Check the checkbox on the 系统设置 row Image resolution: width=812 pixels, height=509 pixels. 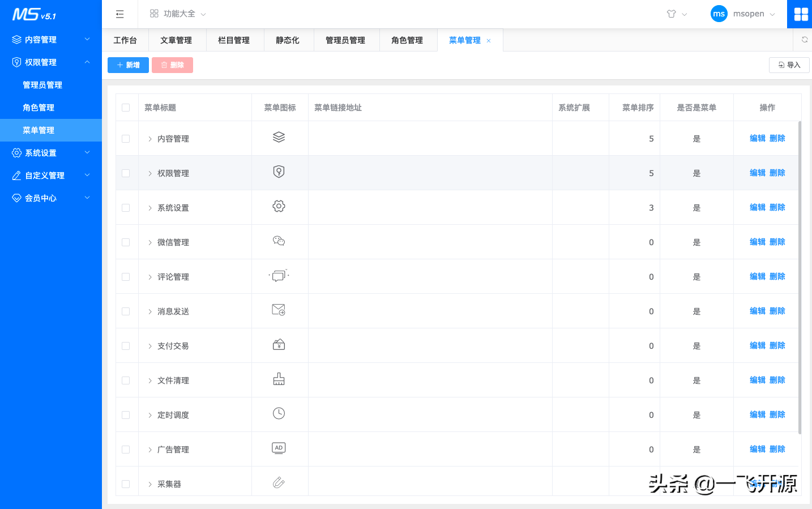point(126,207)
